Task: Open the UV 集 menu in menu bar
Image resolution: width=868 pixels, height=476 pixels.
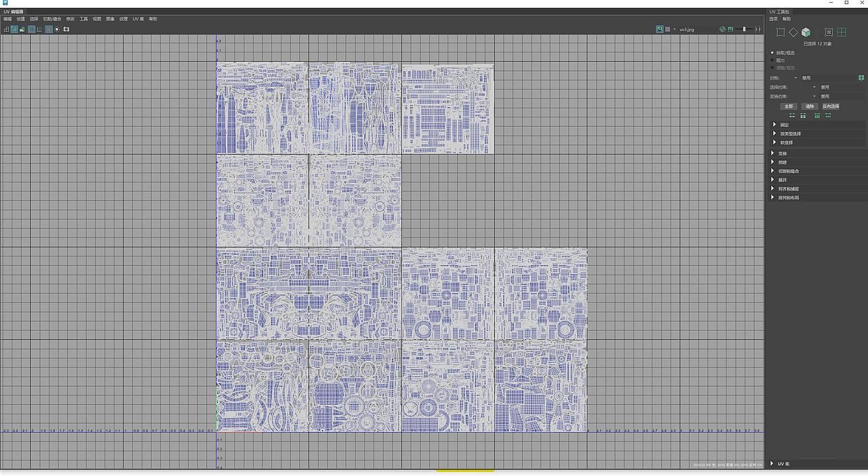Action: (138, 19)
